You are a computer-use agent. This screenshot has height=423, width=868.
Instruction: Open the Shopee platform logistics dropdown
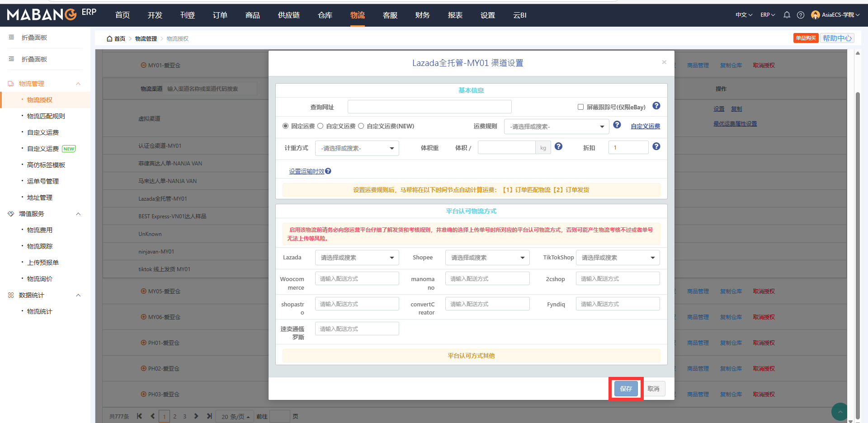tap(487, 258)
